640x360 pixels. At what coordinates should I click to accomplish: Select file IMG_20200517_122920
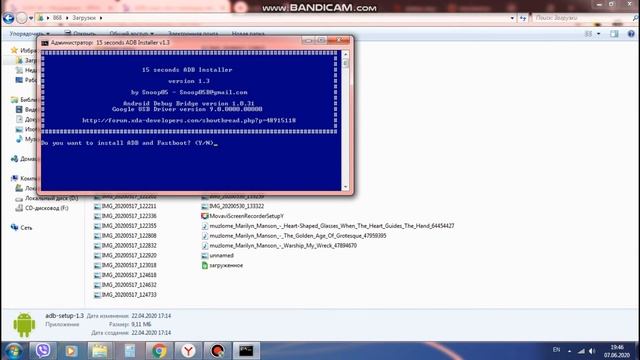(x=125, y=256)
